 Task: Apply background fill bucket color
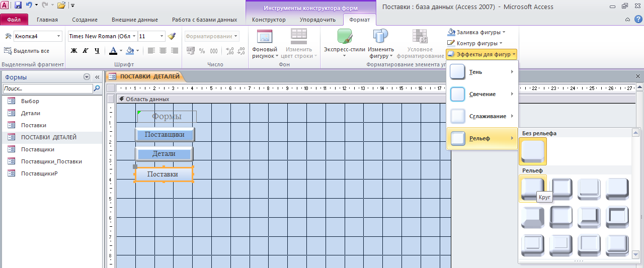point(130,51)
